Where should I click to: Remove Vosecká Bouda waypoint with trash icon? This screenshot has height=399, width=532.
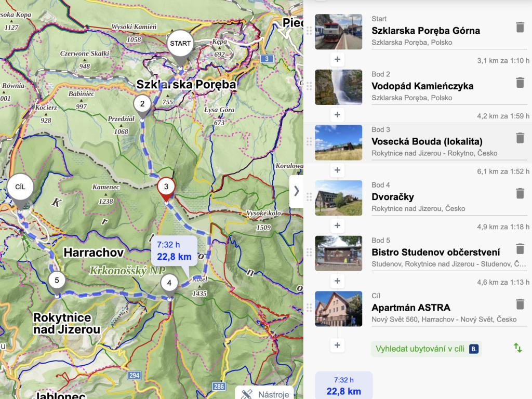(520, 138)
